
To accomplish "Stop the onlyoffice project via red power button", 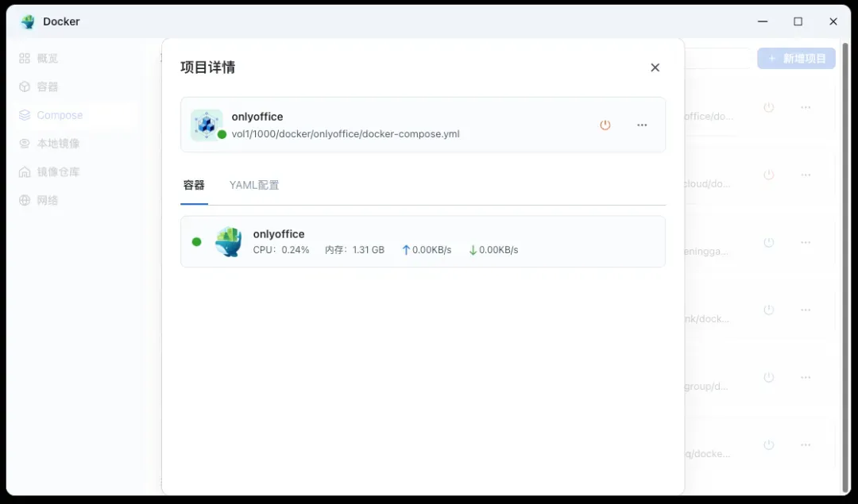I will tap(605, 125).
